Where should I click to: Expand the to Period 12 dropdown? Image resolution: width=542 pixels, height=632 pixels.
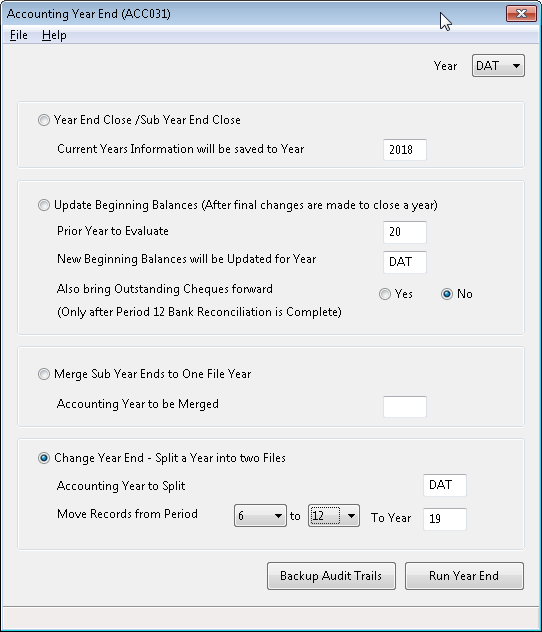coord(334,516)
